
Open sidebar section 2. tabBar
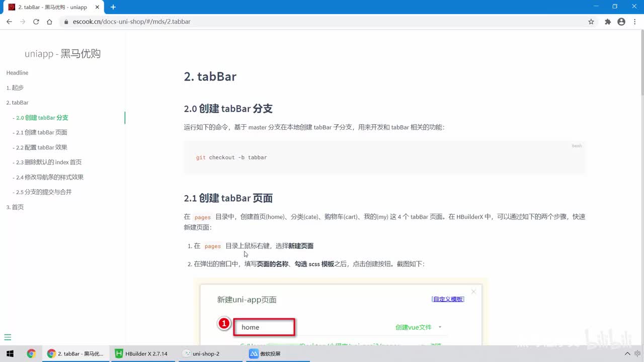[x=17, y=103]
